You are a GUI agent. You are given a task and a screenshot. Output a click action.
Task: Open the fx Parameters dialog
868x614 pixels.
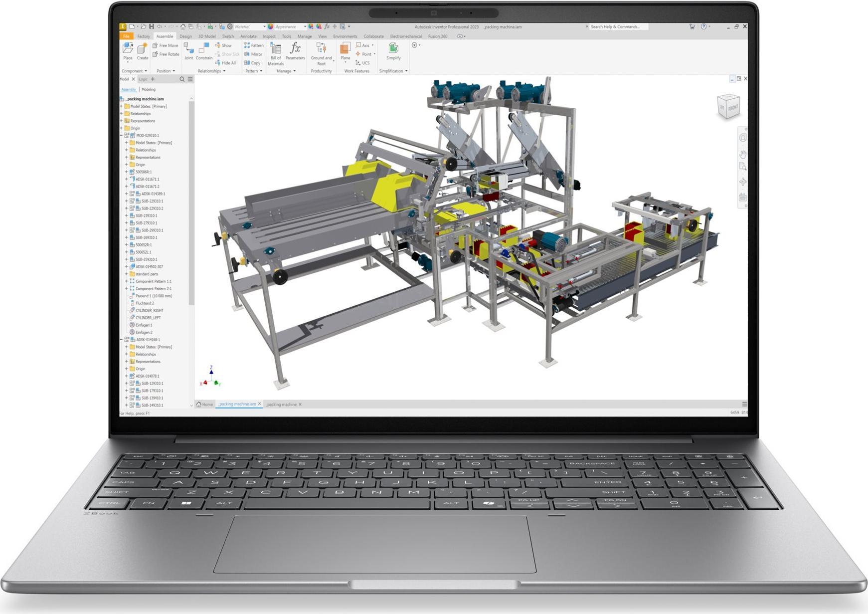(x=295, y=51)
